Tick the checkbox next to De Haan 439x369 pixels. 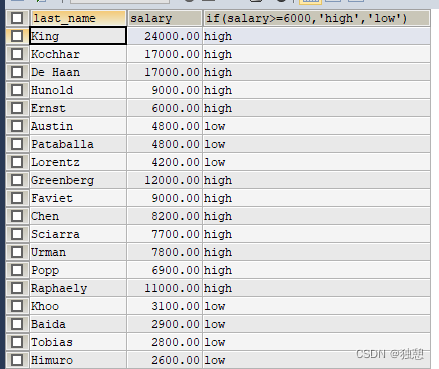tap(17, 72)
